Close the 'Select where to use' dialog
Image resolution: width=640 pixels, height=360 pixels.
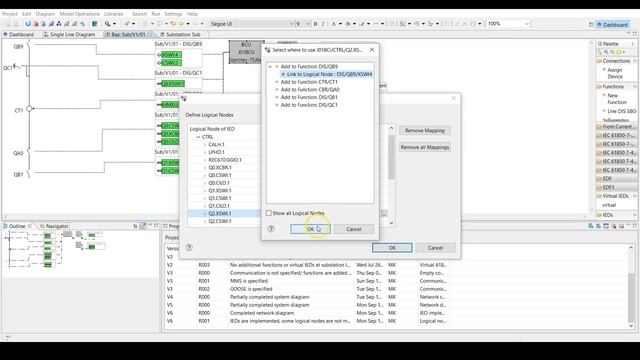(x=372, y=50)
